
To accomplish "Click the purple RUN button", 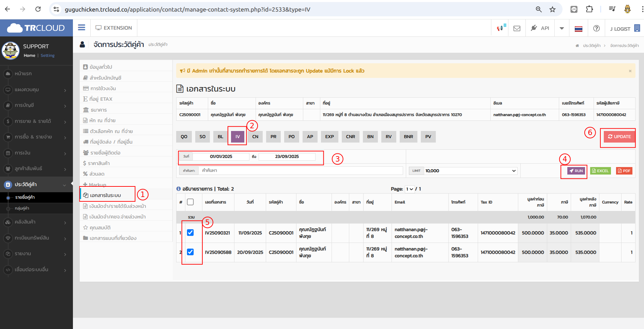I will [x=576, y=171].
